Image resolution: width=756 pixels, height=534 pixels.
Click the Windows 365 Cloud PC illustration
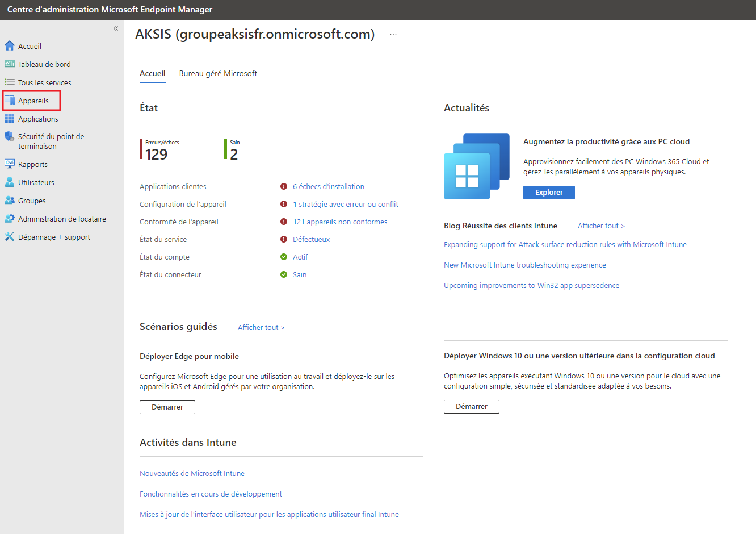click(x=477, y=166)
